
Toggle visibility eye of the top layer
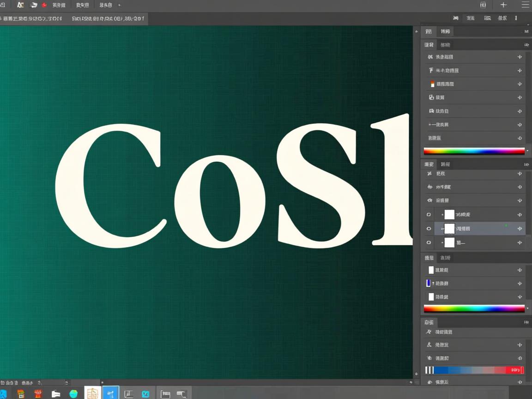pos(429,215)
